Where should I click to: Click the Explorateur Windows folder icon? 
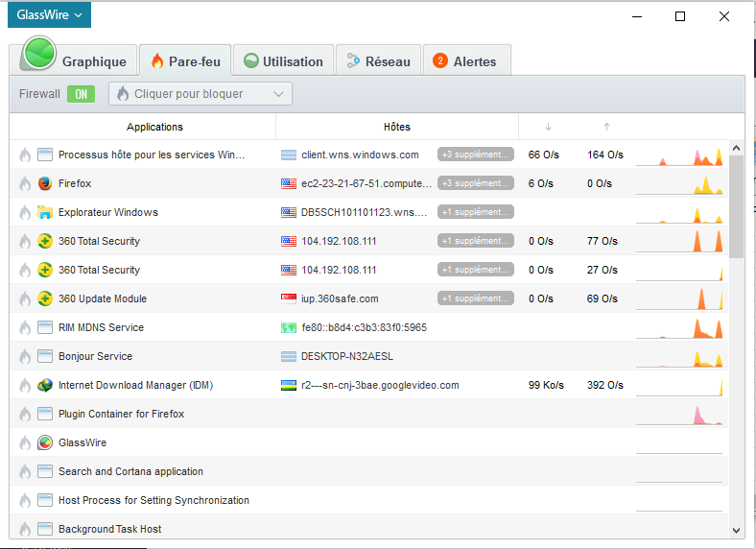pos(45,212)
